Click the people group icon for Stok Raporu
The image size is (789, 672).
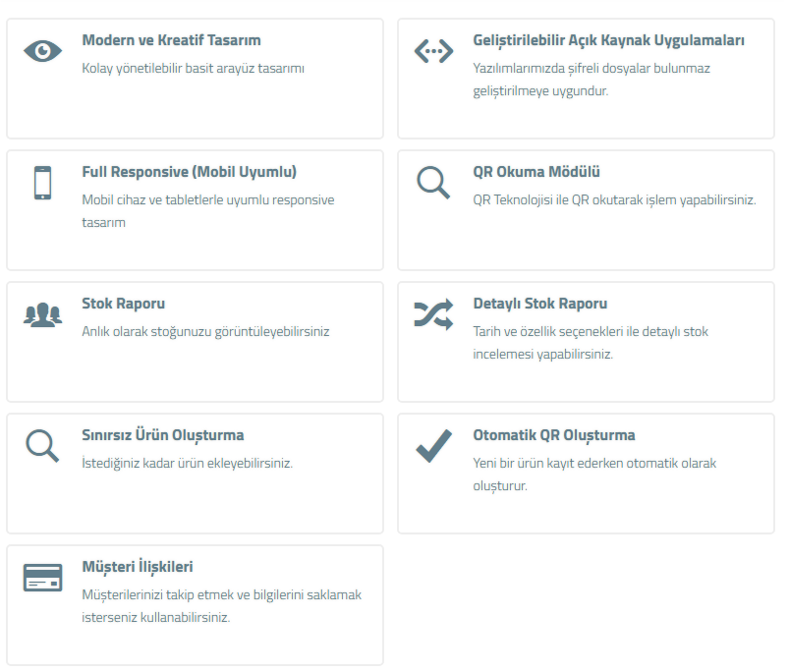42,314
